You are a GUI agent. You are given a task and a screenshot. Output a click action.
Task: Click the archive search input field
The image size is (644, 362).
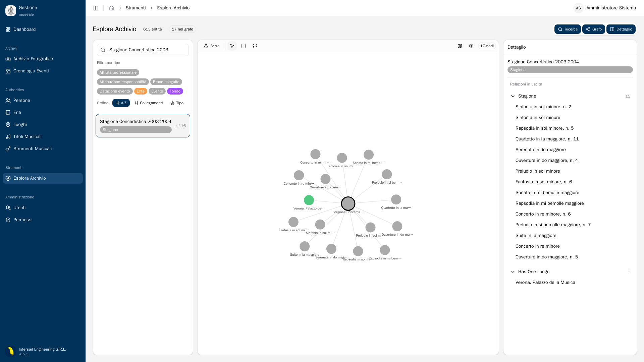(x=143, y=50)
